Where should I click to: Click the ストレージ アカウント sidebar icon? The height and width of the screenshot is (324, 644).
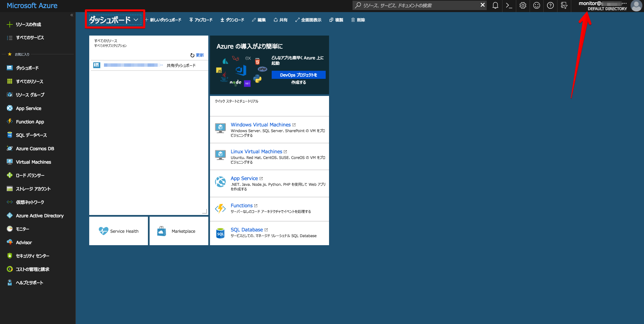pyautogui.click(x=10, y=188)
